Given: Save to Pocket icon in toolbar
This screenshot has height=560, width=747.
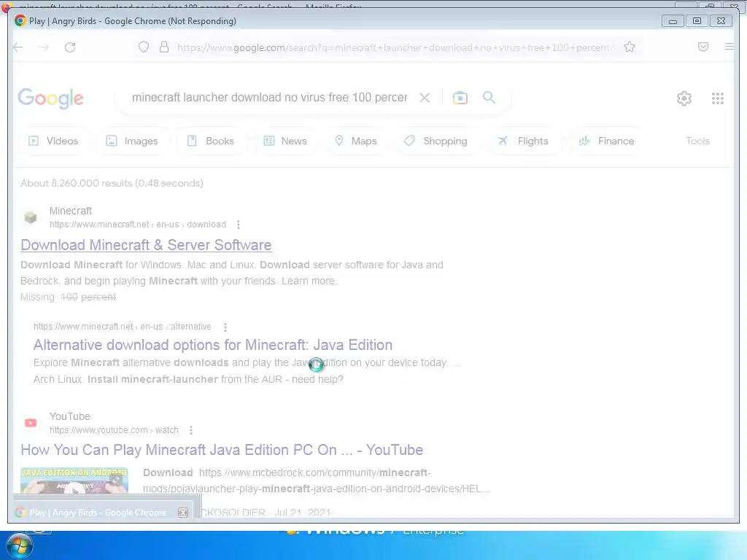Looking at the screenshot, I should (x=703, y=47).
